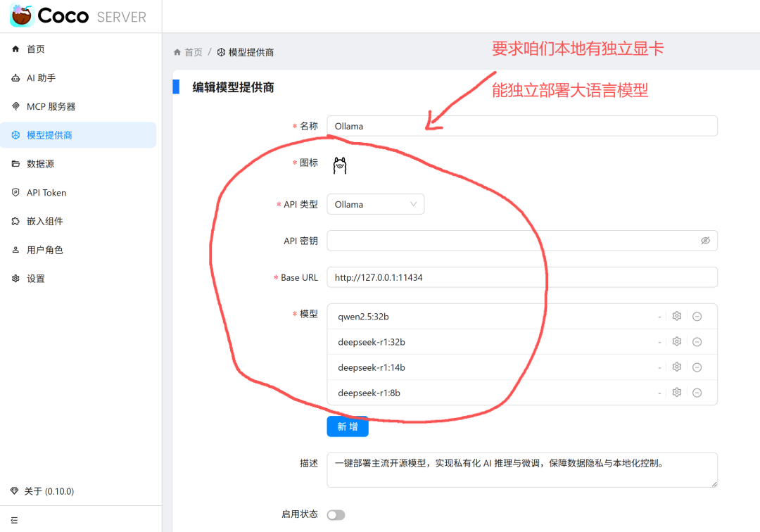Click the 新增 button to add model

[347, 426]
